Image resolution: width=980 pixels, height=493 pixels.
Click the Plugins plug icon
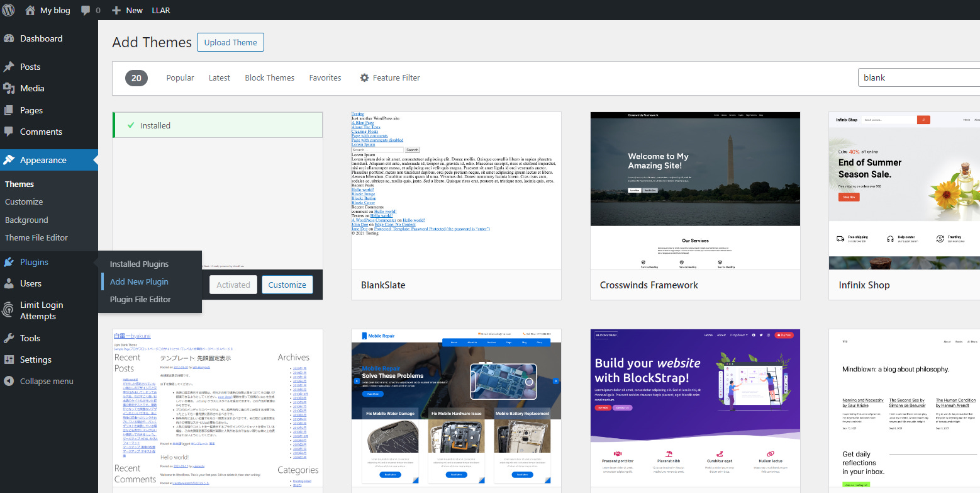click(x=9, y=262)
